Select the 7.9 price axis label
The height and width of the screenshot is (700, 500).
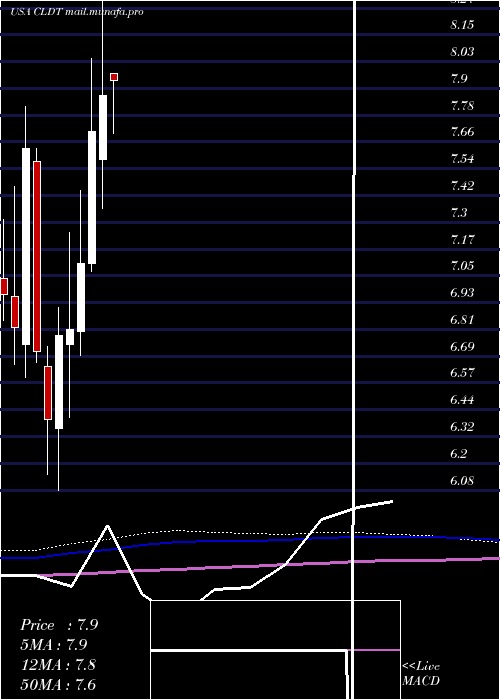point(459,79)
